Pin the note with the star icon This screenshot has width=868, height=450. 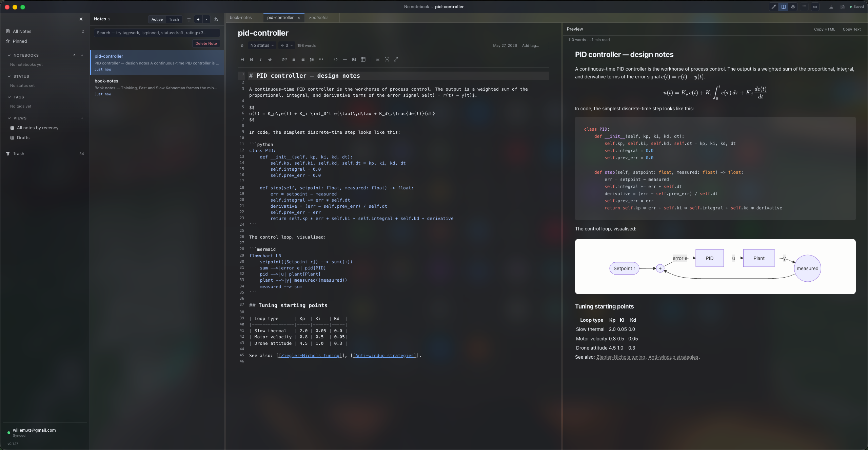click(242, 45)
